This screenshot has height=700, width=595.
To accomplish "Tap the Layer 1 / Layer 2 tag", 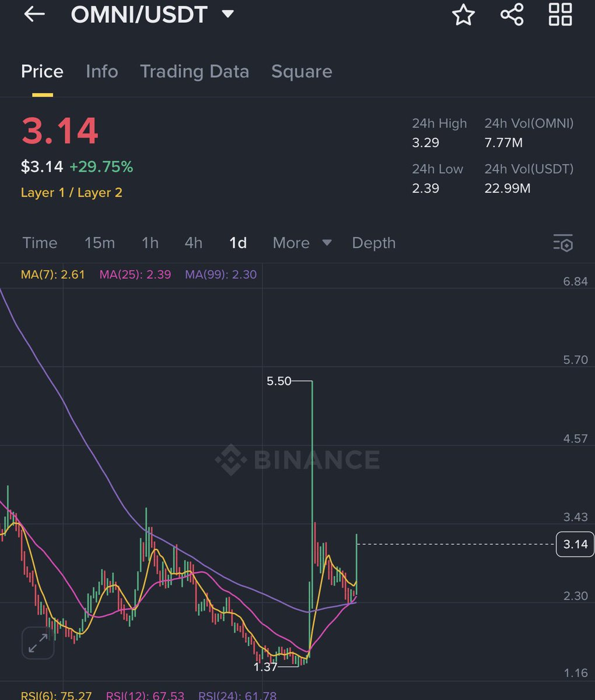I will (72, 192).
